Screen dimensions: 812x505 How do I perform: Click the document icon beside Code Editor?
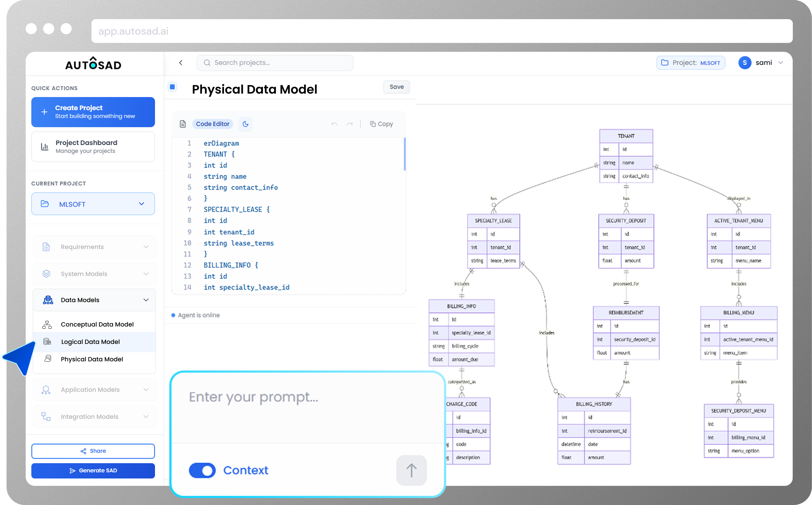pyautogui.click(x=183, y=124)
